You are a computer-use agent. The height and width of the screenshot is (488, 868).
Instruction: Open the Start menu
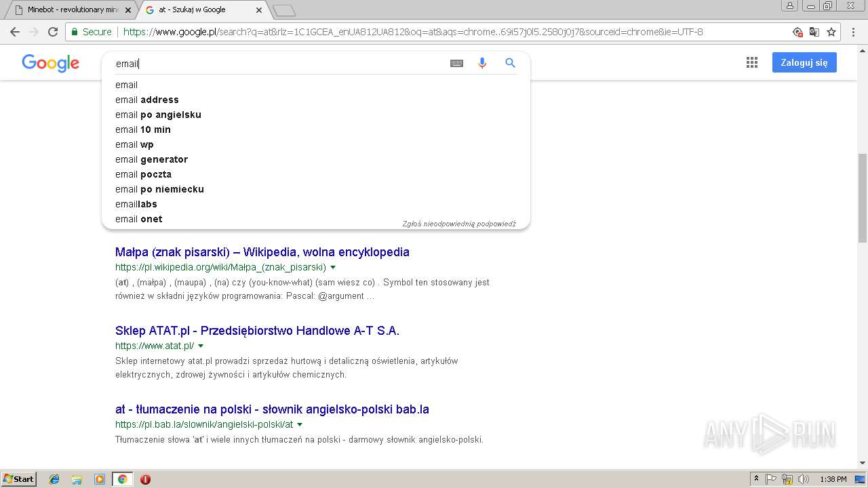[x=18, y=479]
